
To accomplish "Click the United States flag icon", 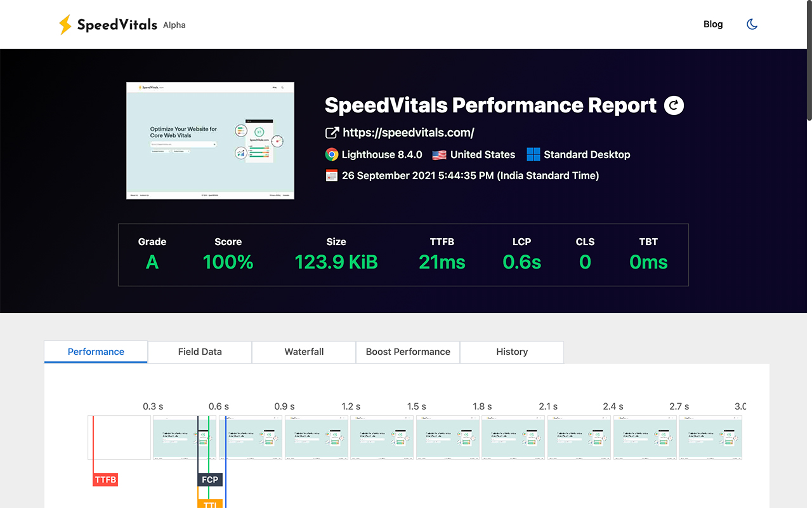I will pos(439,154).
